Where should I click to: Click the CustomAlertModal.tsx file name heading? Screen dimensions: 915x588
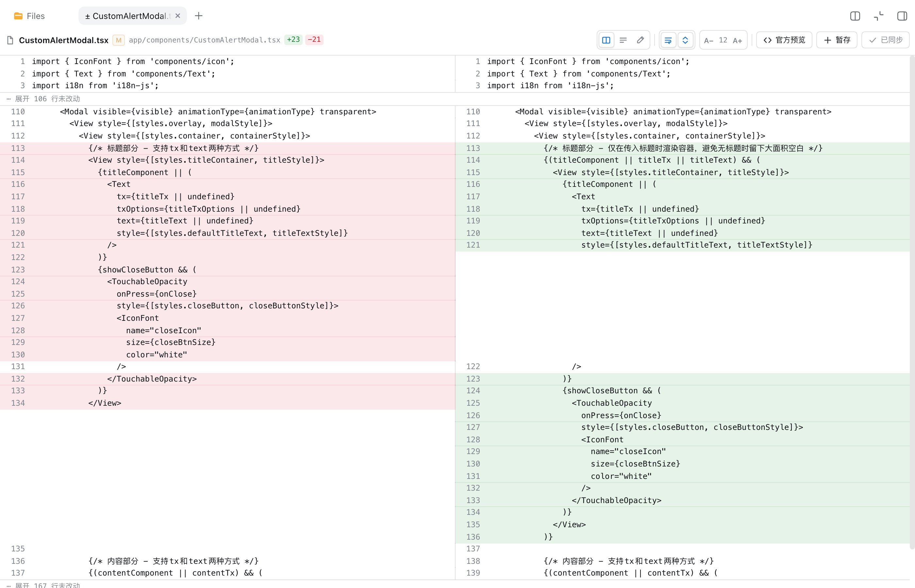click(x=63, y=40)
